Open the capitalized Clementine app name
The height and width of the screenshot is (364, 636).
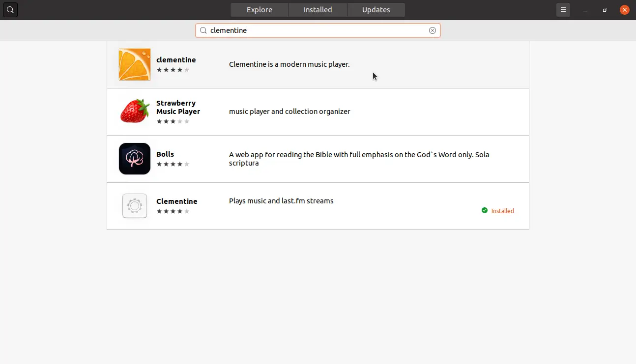click(x=177, y=201)
